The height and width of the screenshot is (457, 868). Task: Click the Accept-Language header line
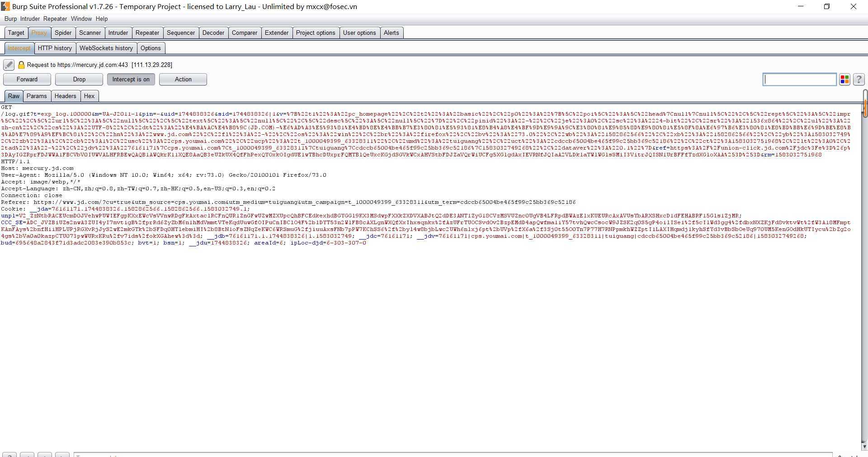138,188
